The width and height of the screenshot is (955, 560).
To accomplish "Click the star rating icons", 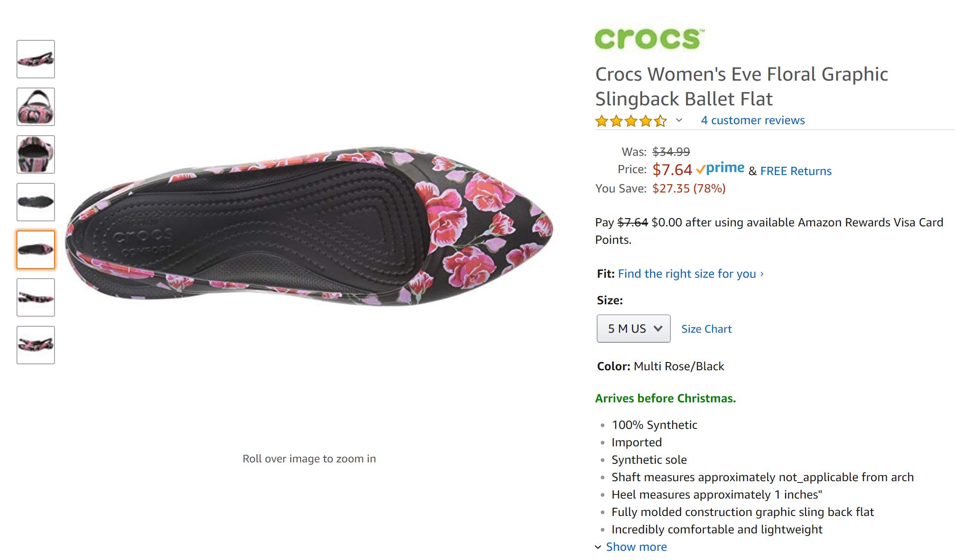I will tap(631, 121).
